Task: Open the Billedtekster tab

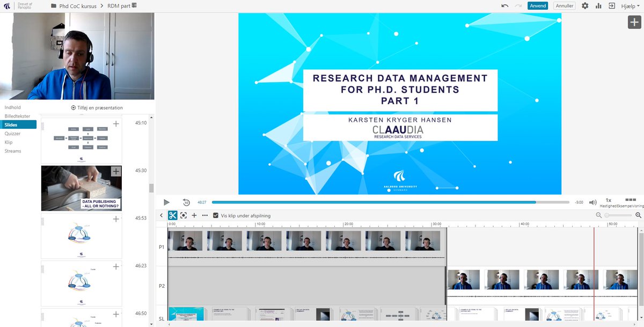Action: pos(17,116)
